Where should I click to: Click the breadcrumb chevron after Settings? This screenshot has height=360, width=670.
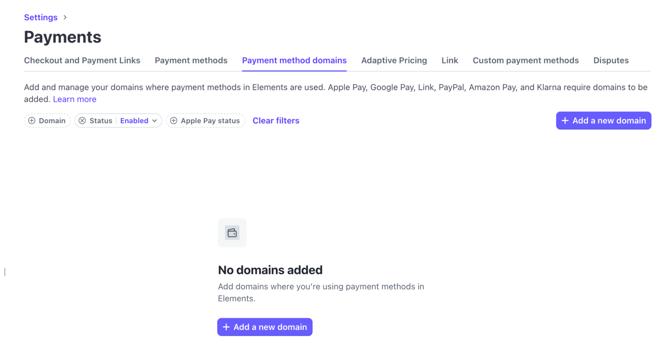(65, 18)
